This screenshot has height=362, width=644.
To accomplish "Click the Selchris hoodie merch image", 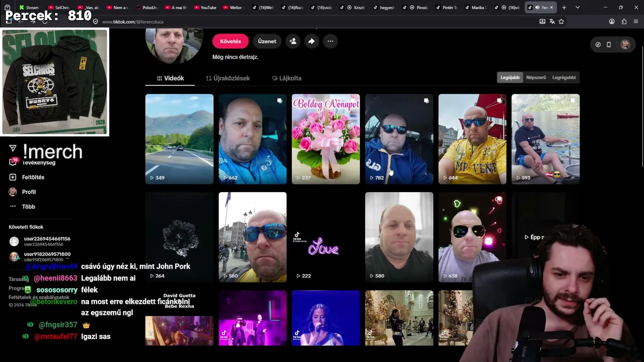I will (x=55, y=82).
